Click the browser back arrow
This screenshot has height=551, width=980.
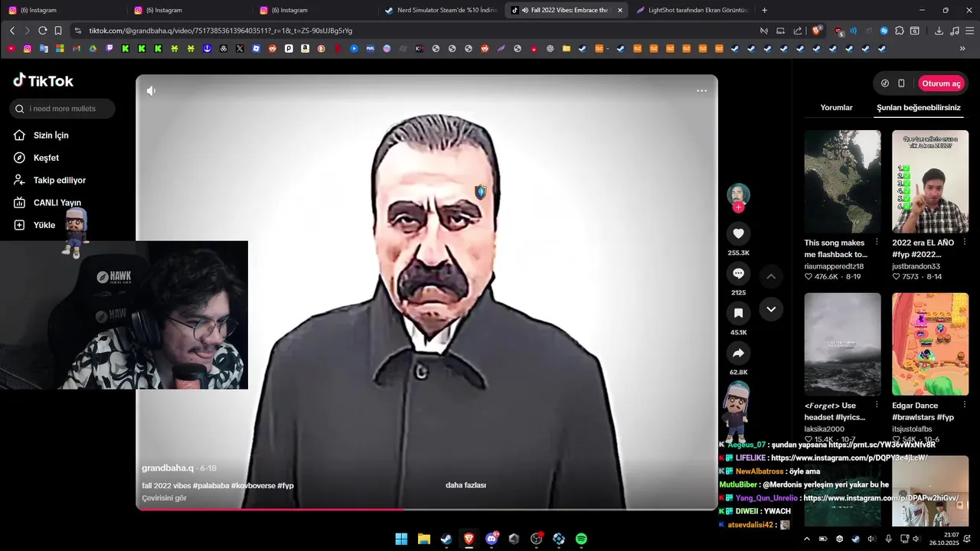[x=12, y=31]
